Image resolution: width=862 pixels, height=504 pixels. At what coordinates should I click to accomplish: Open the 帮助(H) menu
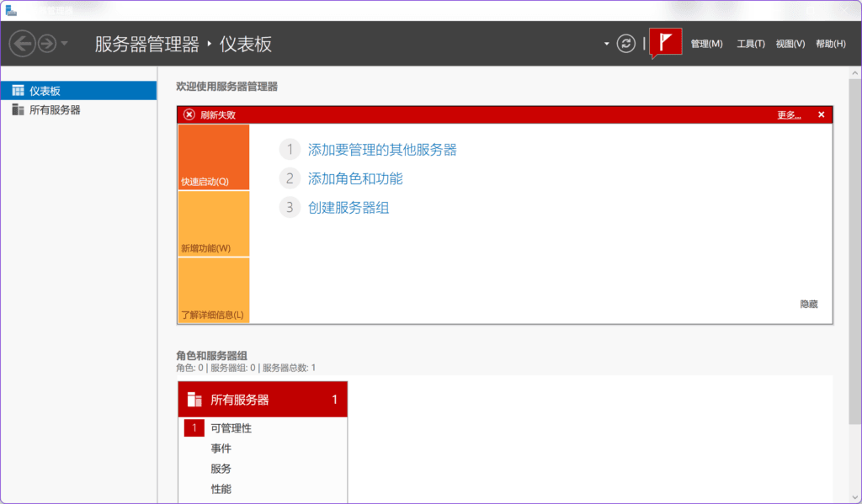830,43
